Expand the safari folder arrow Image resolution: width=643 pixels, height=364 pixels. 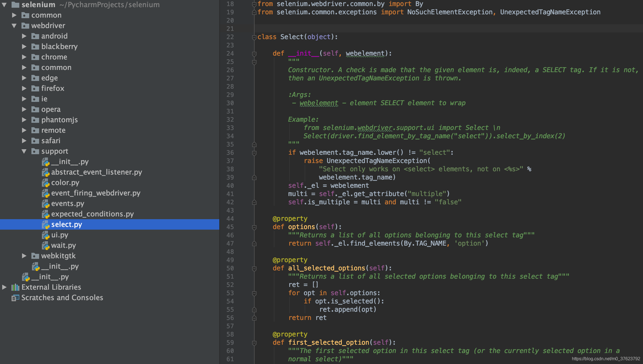point(24,141)
